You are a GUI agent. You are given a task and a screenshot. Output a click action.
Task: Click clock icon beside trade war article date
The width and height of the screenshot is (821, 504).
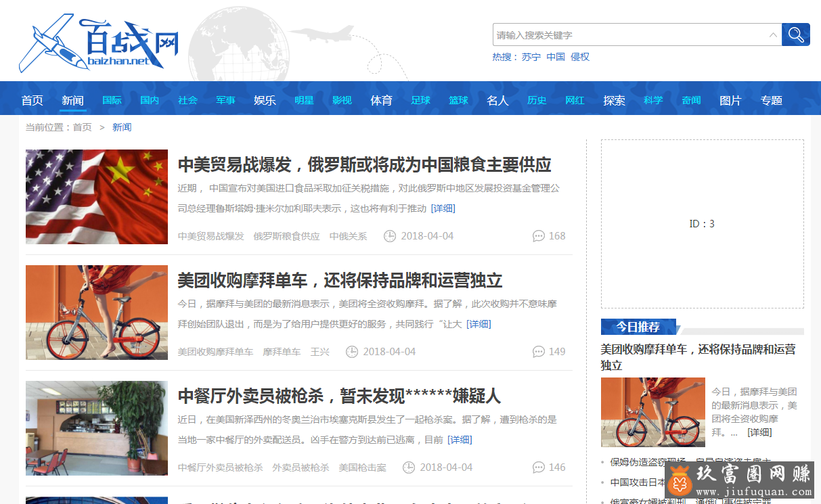coord(390,236)
